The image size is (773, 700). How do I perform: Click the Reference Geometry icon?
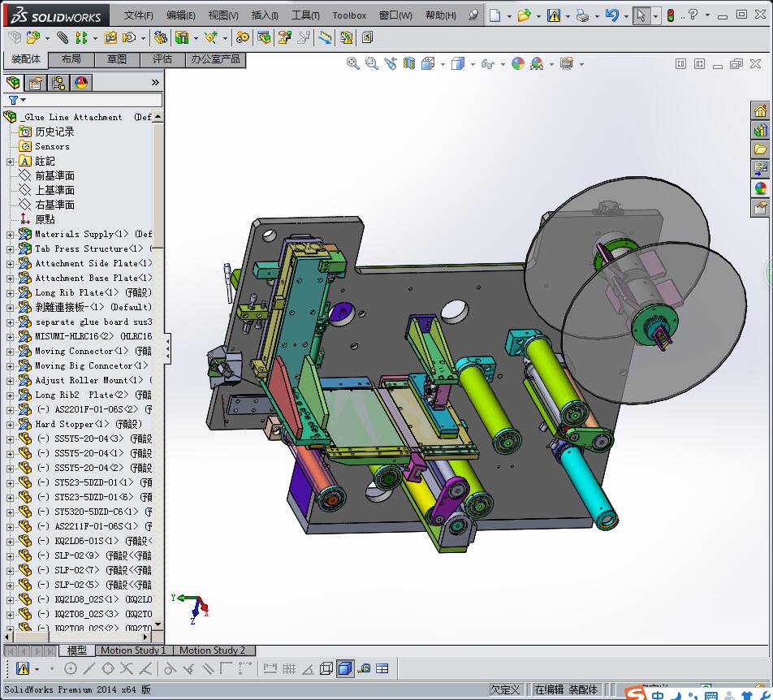point(211,37)
